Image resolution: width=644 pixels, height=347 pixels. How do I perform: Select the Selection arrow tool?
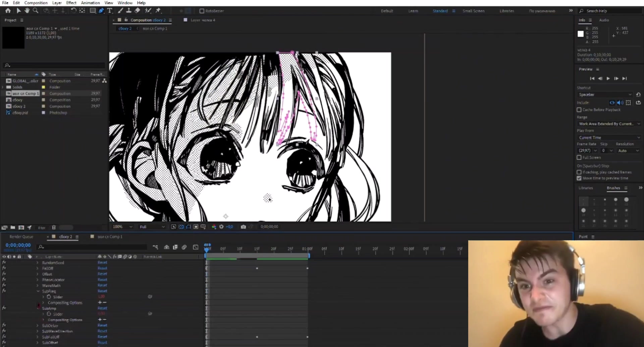19,11
